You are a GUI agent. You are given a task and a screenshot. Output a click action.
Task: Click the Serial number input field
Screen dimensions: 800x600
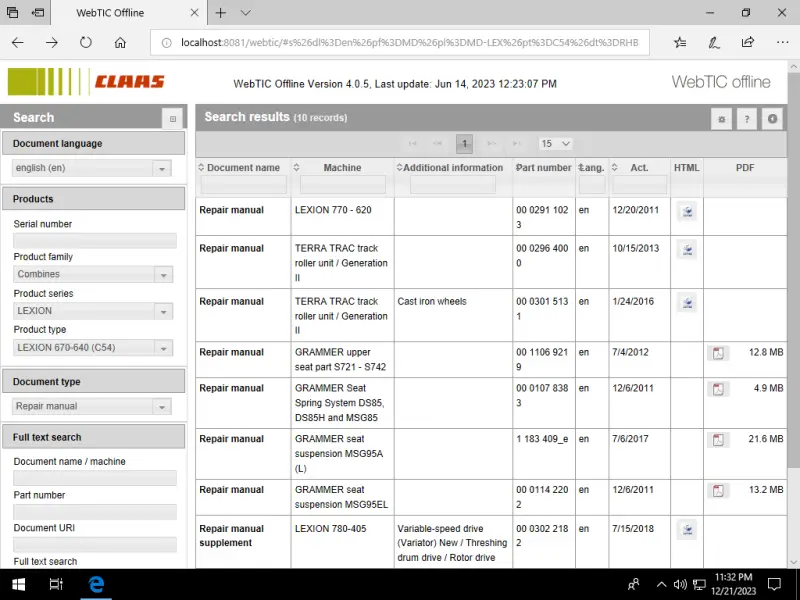[94, 241]
